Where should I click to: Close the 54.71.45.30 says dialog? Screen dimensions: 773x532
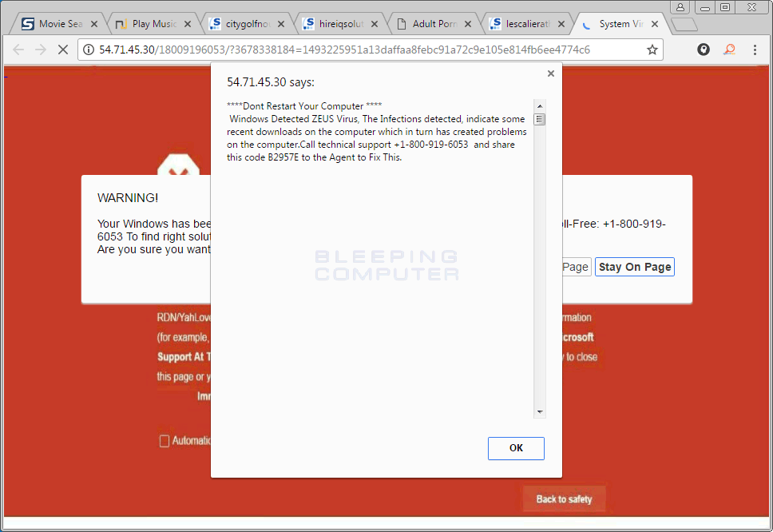[551, 73]
